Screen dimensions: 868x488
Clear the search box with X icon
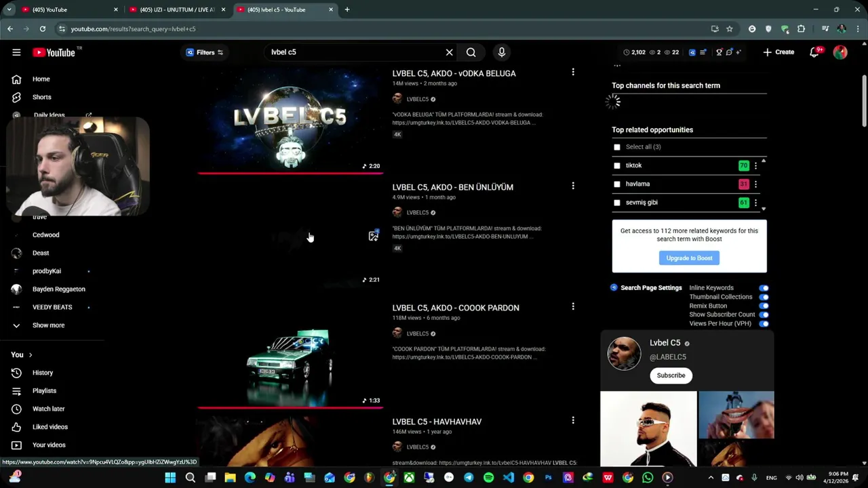point(449,52)
